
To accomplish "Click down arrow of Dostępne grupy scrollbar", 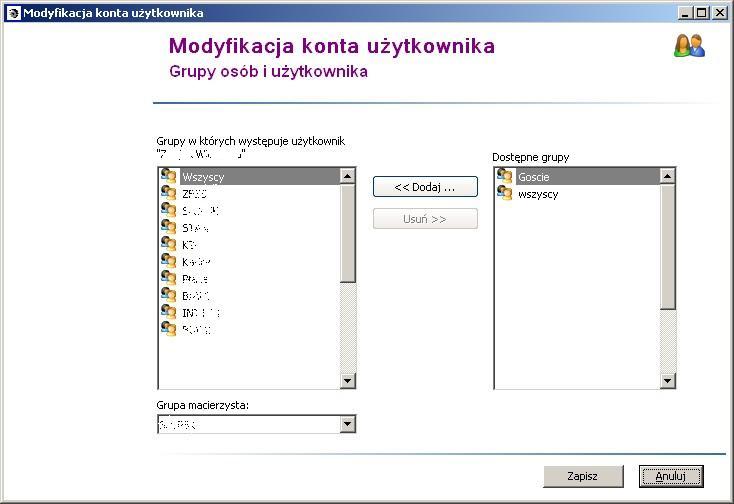I will click(667, 380).
